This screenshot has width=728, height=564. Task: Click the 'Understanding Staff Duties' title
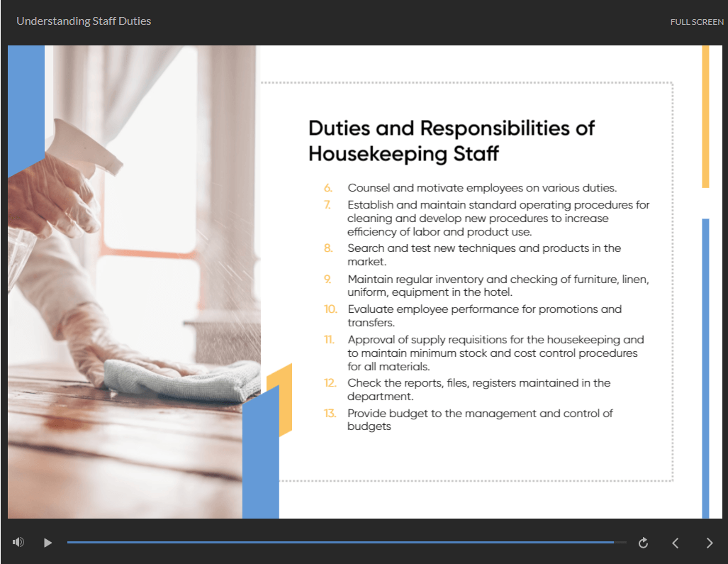tap(84, 21)
